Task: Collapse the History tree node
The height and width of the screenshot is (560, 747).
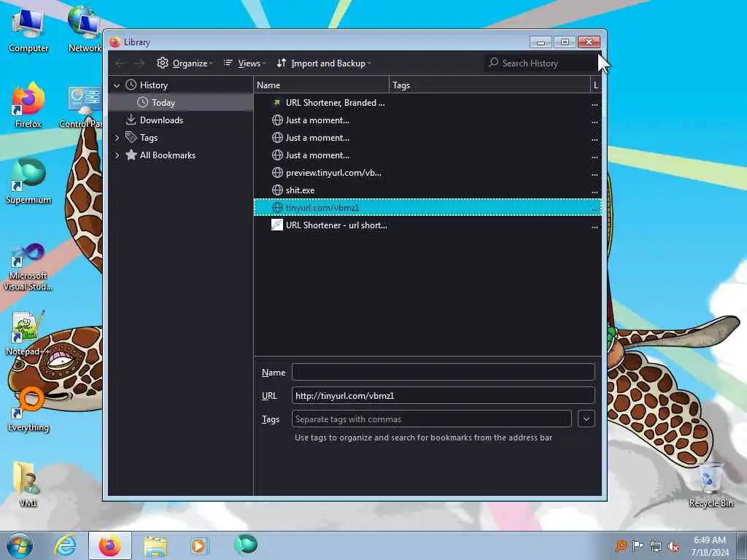Action: point(117,86)
